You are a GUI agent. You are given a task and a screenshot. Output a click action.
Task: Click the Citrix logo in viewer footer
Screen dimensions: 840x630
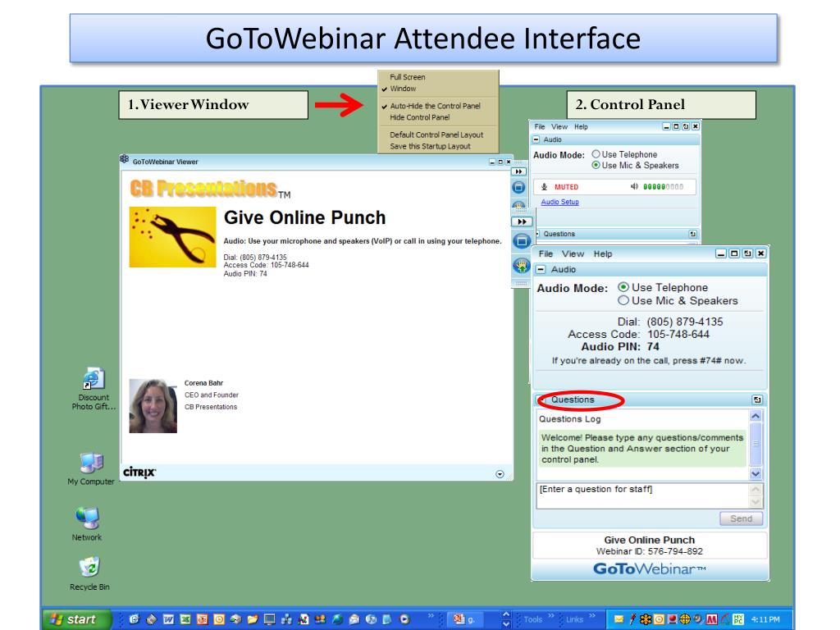(x=139, y=472)
